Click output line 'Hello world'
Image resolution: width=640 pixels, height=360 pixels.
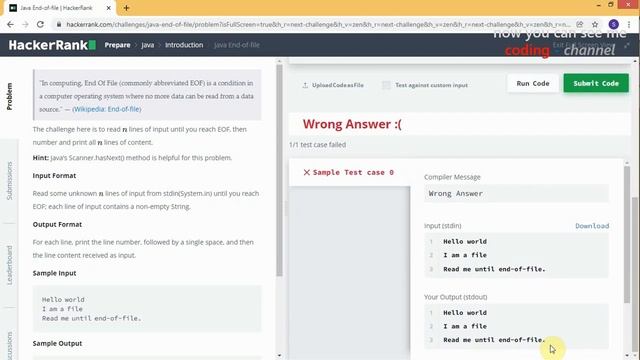click(465, 313)
